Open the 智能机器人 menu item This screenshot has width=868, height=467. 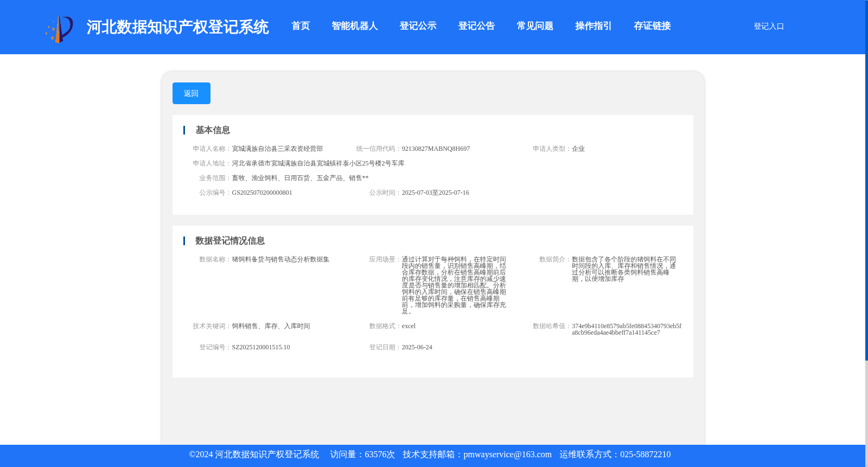point(354,26)
